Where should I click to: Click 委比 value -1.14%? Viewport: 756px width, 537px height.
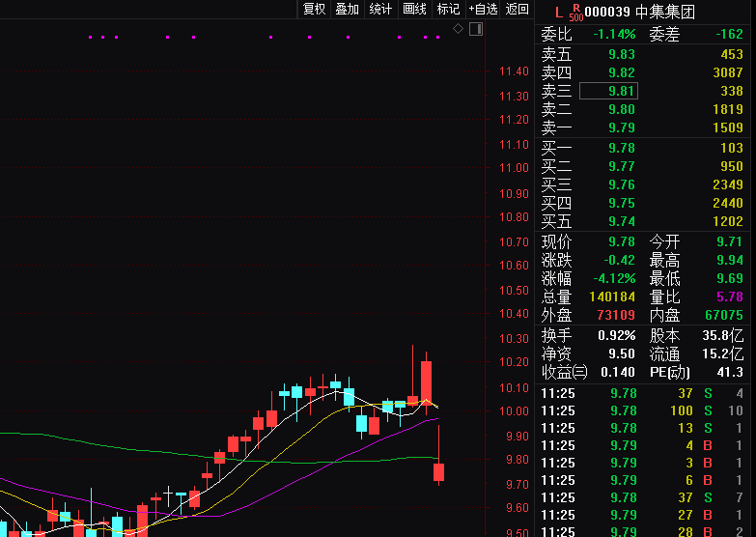[614, 34]
